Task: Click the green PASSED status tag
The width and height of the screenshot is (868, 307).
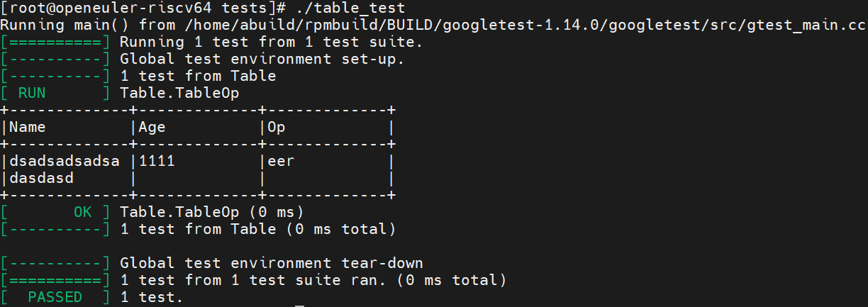Action: [55, 297]
